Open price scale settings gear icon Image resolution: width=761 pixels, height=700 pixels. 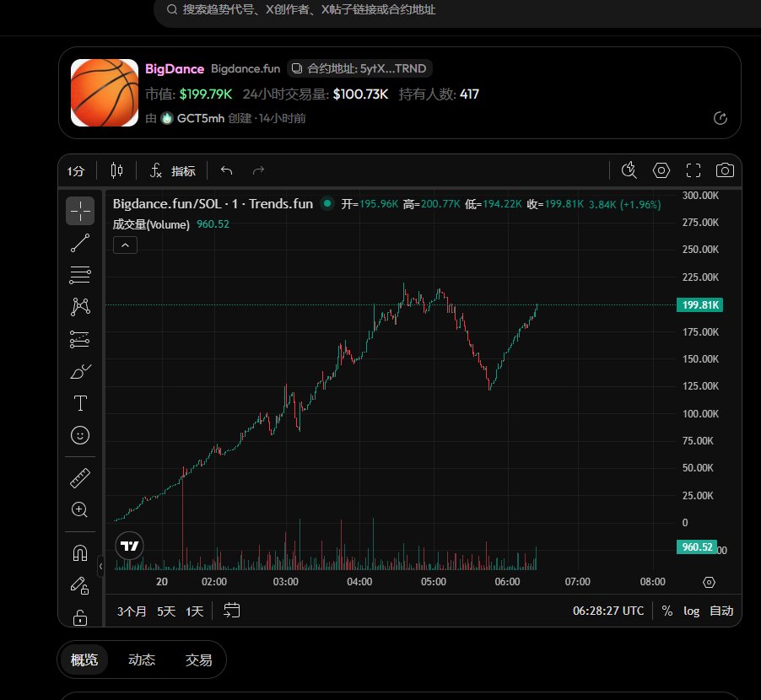[709, 582]
